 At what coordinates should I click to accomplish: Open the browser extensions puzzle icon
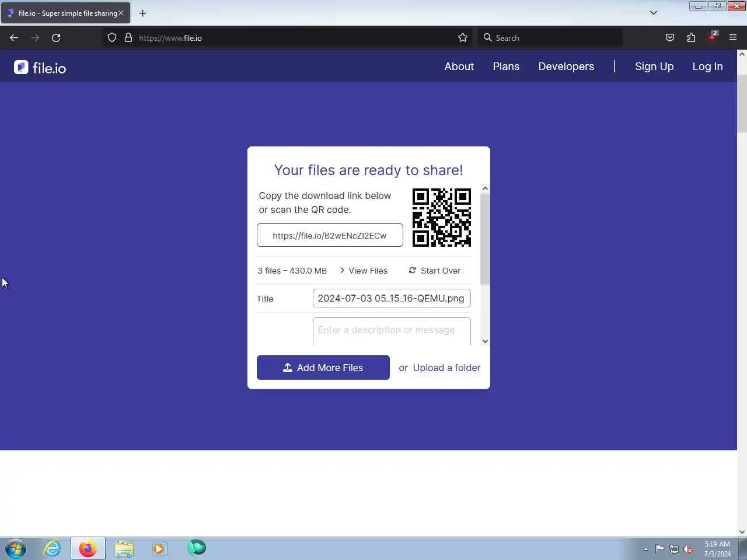pyautogui.click(x=691, y=38)
